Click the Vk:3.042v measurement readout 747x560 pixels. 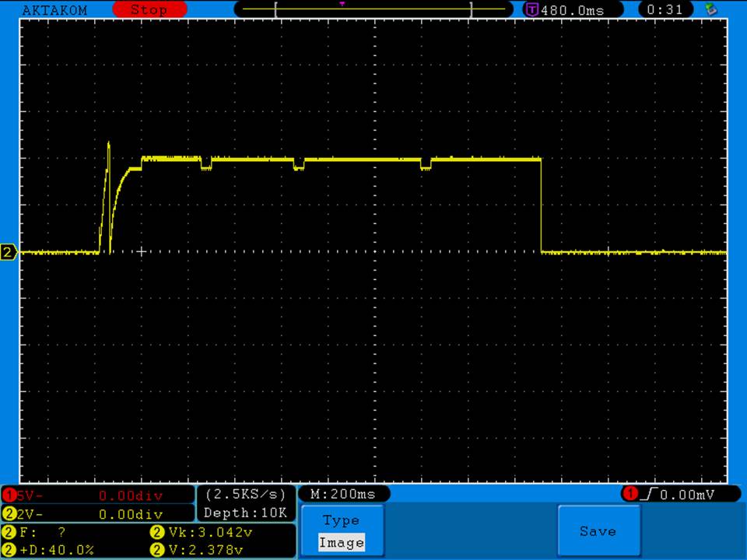pos(201,533)
